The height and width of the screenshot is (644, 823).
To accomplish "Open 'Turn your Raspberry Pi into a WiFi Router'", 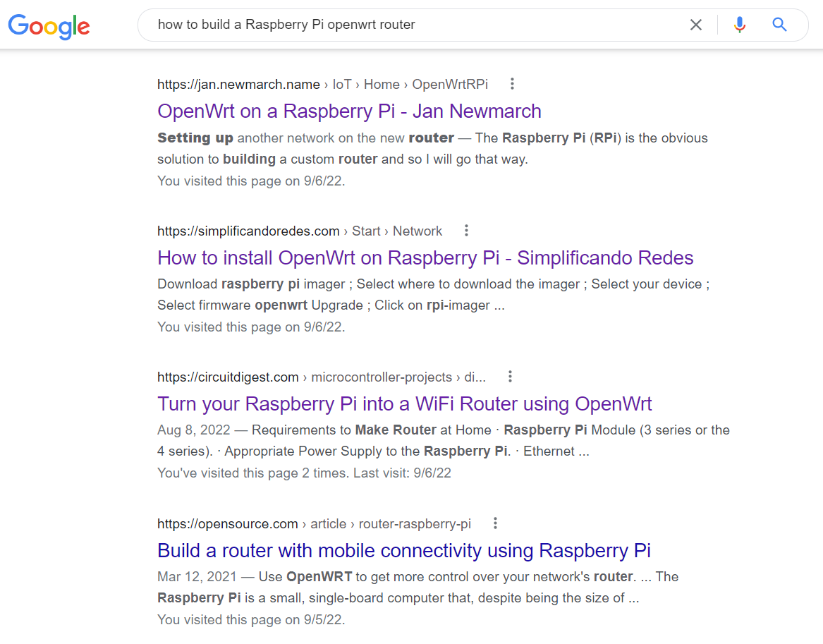I will pyautogui.click(x=404, y=403).
